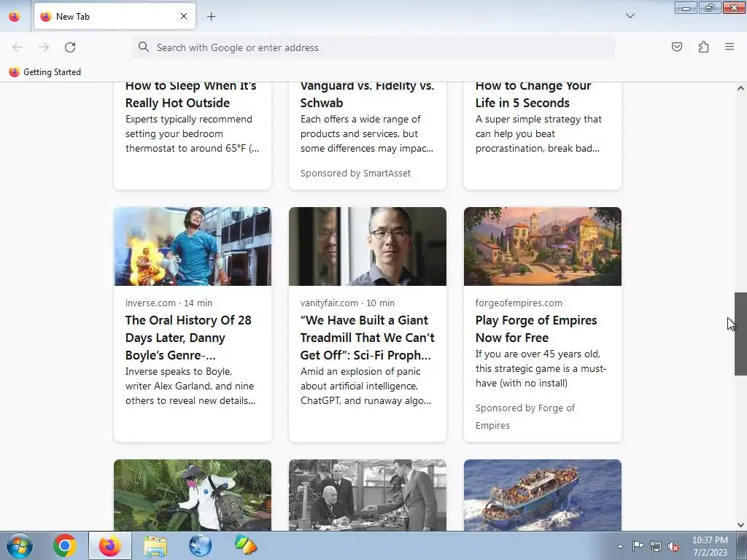Click the Firefox taskbar button

[x=110, y=545]
